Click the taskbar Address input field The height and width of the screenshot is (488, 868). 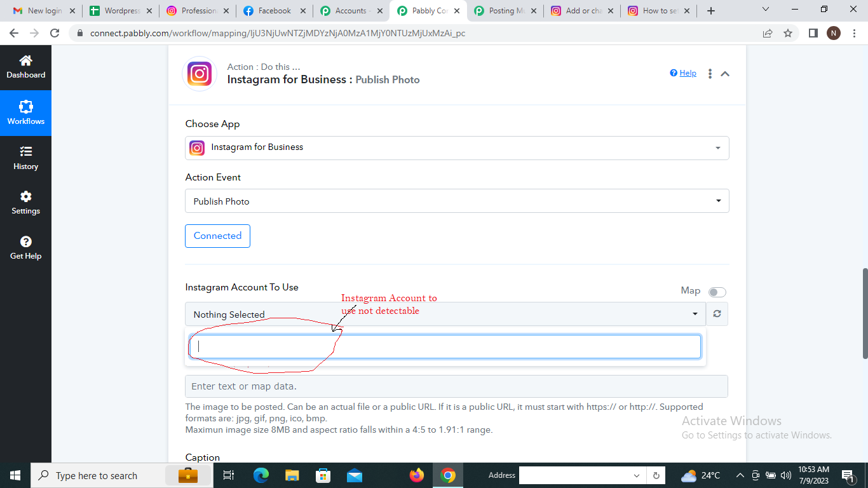tap(576, 475)
